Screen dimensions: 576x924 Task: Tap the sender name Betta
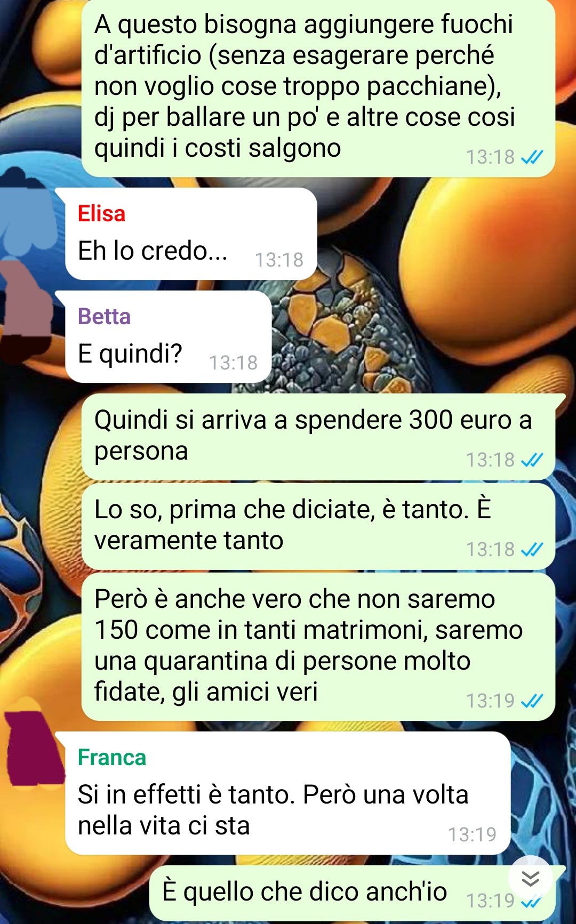tap(104, 317)
